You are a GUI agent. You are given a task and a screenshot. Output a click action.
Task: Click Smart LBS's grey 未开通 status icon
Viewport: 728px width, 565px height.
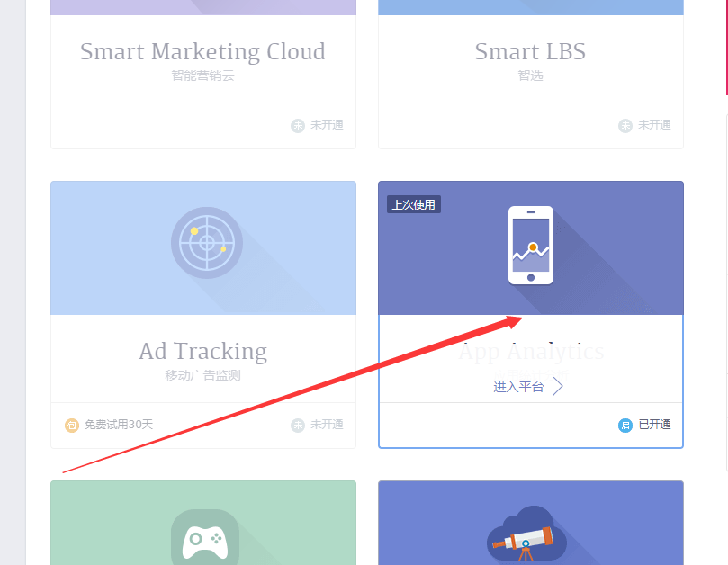pos(625,125)
